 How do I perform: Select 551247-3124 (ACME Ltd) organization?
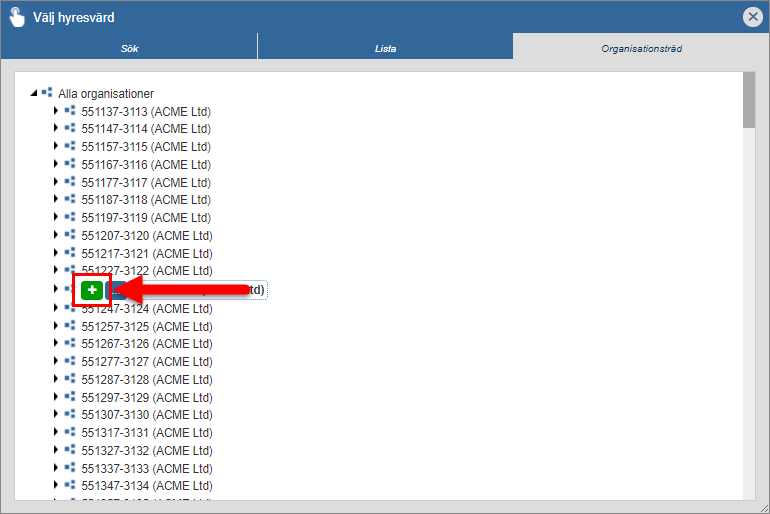(146, 308)
